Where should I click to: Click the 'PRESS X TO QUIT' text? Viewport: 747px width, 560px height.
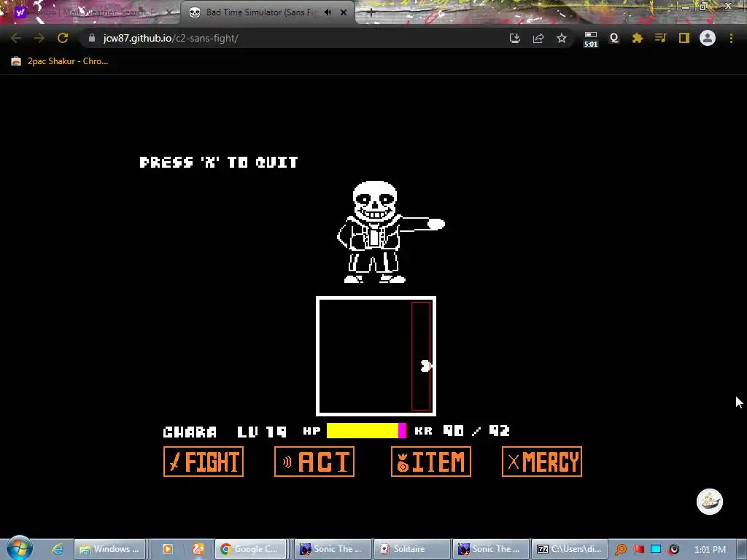219,163
